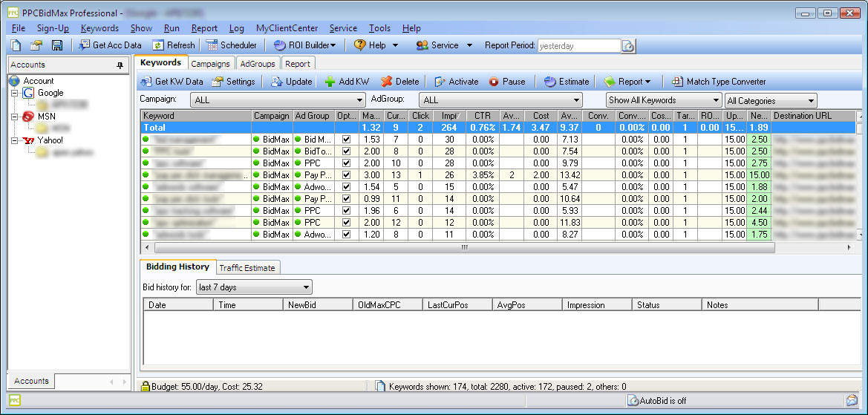Toggle Opt checkbox in row with 1.20 max

coord(347,234)
